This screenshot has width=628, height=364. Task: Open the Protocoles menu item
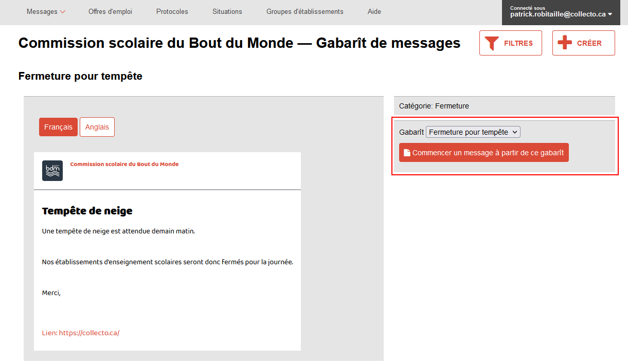[172, 12]
